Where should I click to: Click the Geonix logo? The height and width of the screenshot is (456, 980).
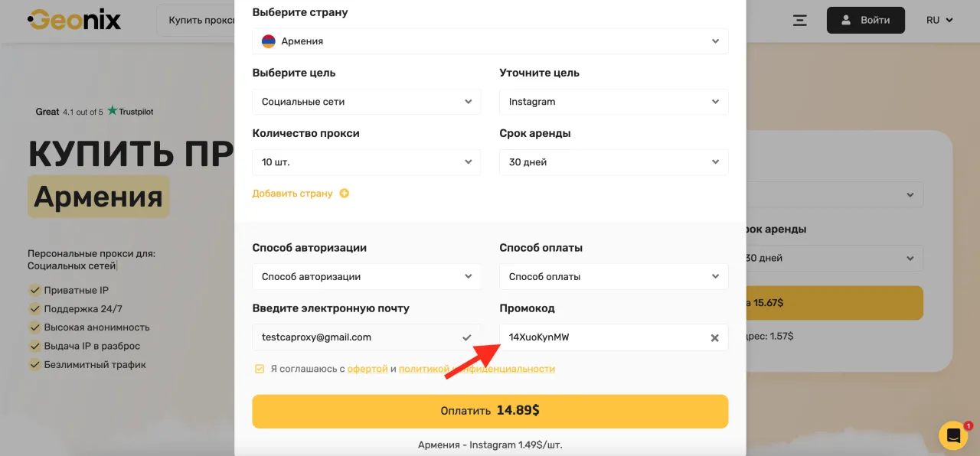74,20
